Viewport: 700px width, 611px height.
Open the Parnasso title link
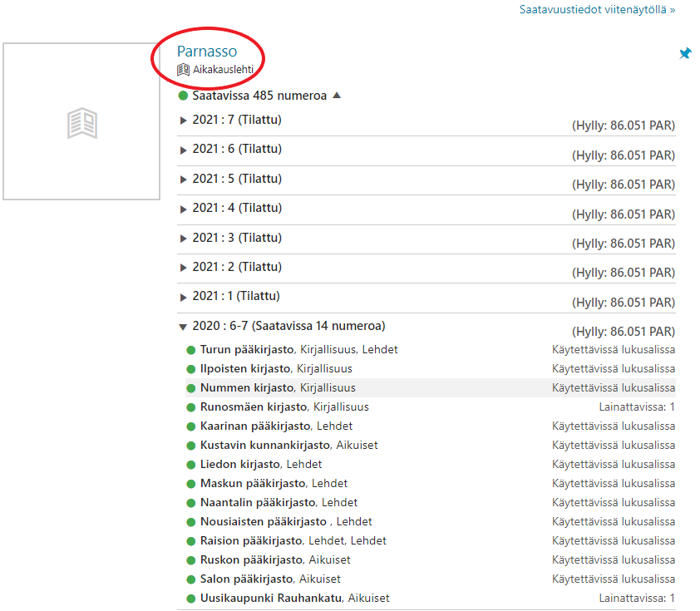click(207, 52)
